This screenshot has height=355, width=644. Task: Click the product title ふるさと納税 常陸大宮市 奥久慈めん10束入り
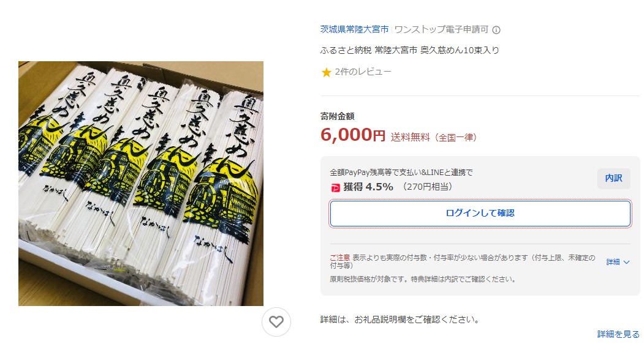409,50
